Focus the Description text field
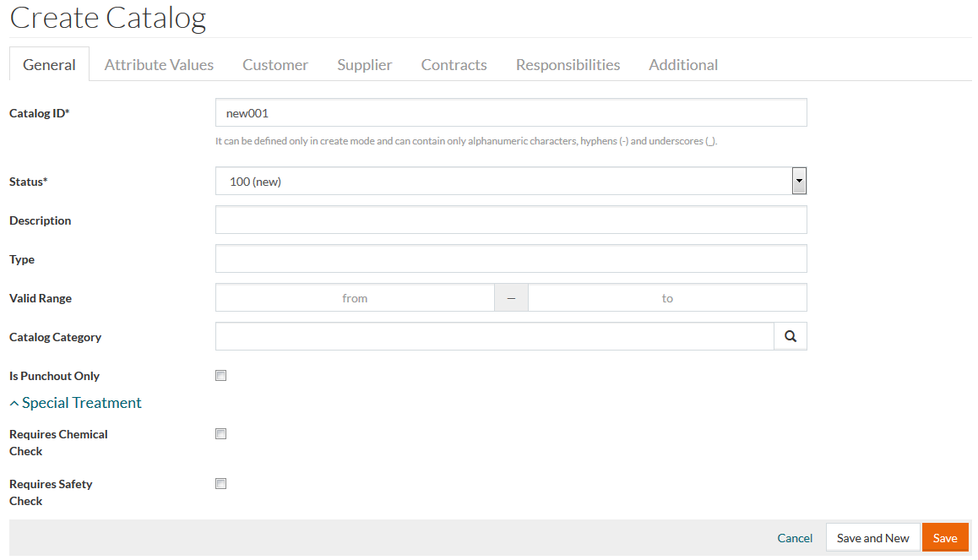This screenshot has height=560, width=978. coord(511,220)
